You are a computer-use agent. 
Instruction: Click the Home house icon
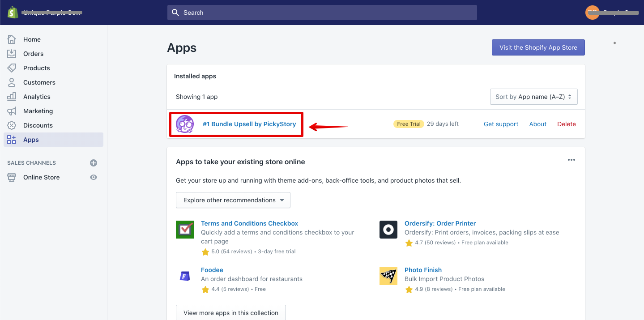click(12, 39)
